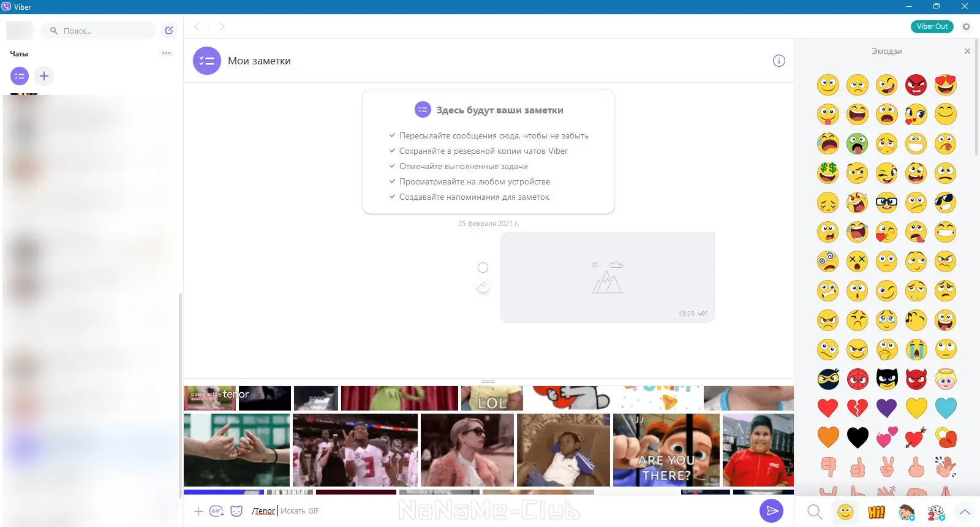Open the image message placeholder
980x527 pixels.
pyautogui.click(x=608, y=278)
